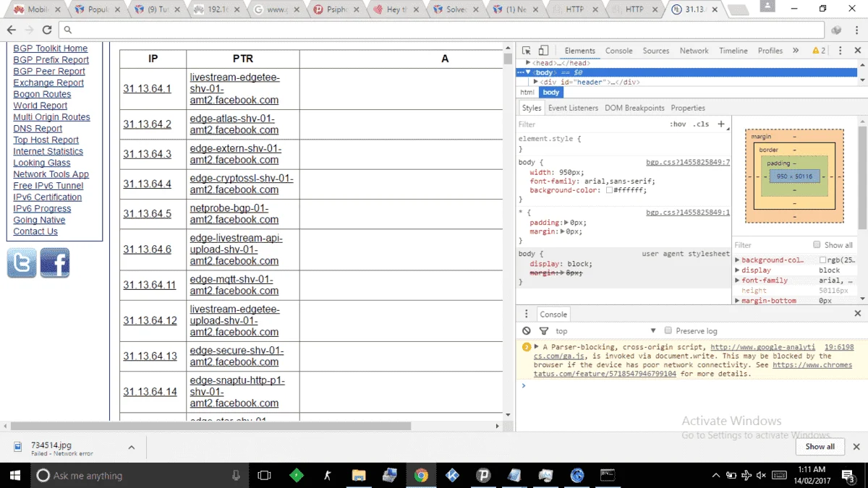This screenshot has height=488, width=868.
Task: Close the console drawer with X
Action: click(857, 314)
